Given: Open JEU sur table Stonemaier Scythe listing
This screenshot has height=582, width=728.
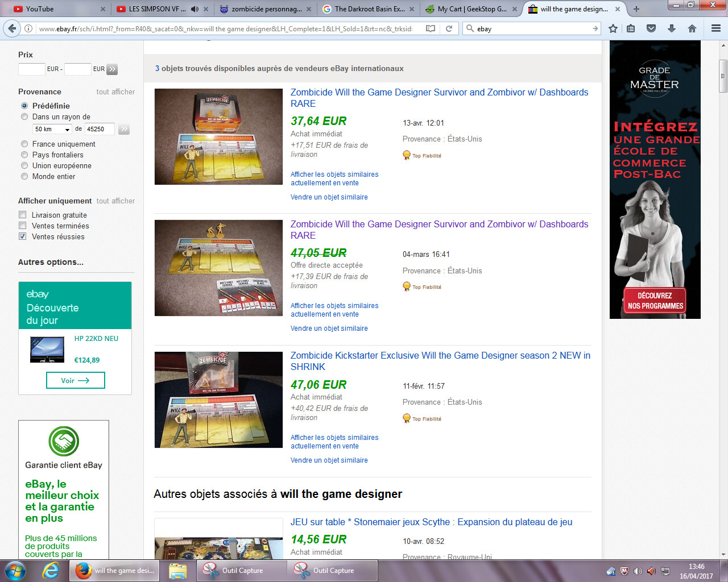Looking at the screenshot, I should click(431, 522).
